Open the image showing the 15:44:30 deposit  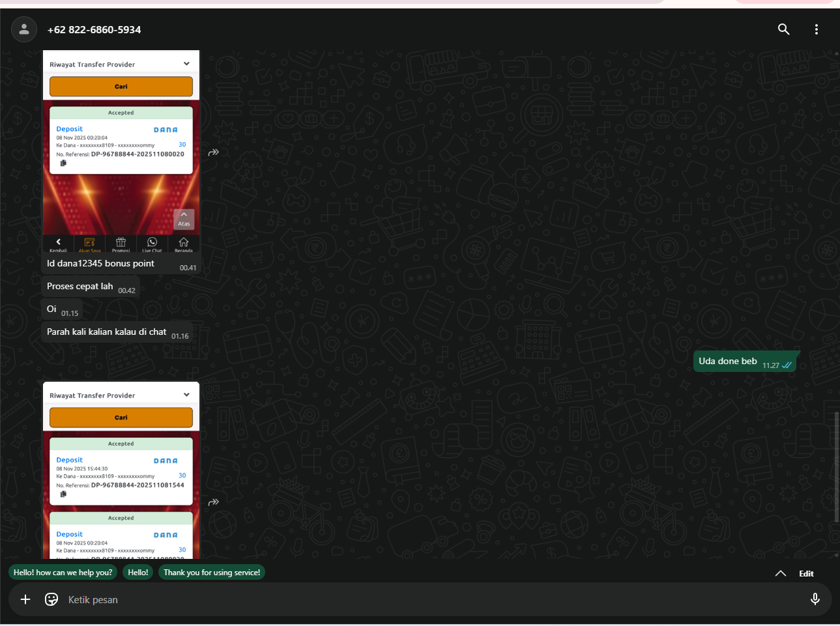click(121, 470)
